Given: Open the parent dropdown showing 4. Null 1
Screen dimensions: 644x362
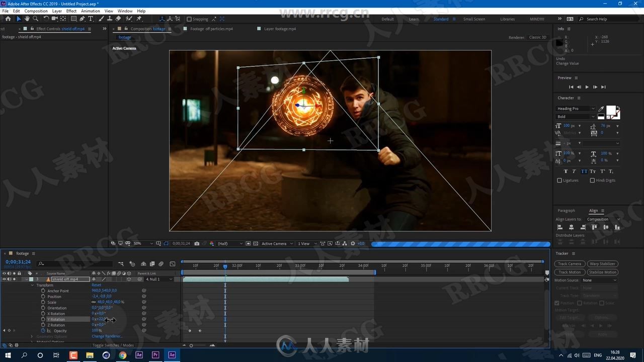Looking at the screenshot, I should pos(159,279).
